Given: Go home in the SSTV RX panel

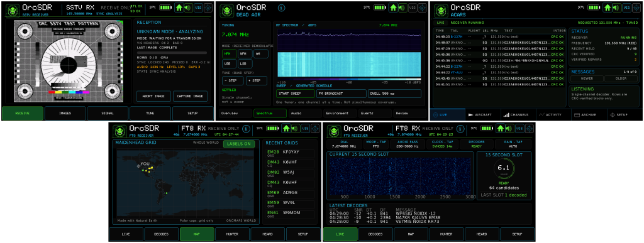Looking at the screenshot, I should [179, 8].
